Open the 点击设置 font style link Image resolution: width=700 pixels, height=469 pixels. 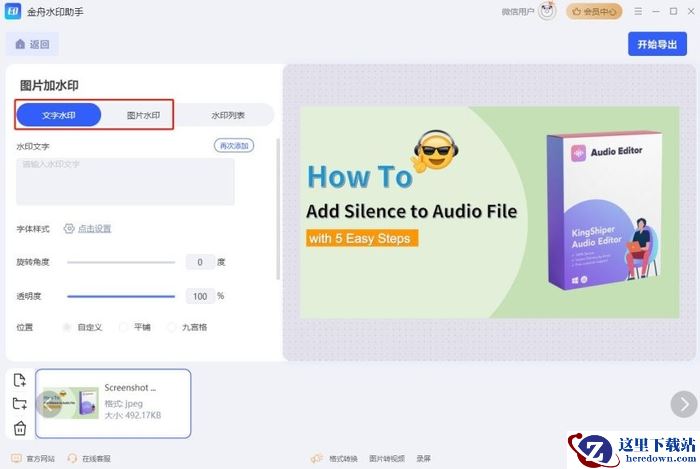[x=95, y=229]
